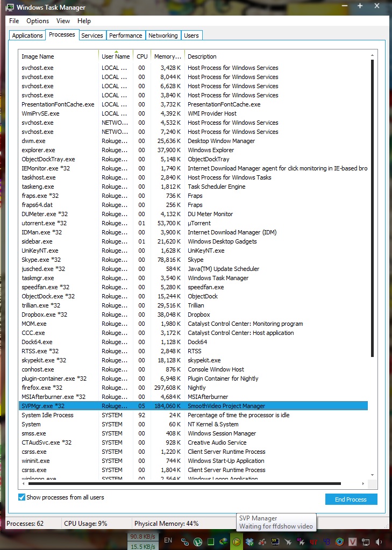Sort processes by User Name column
Screen dimensions: 392x550
[x=116, y=56]
